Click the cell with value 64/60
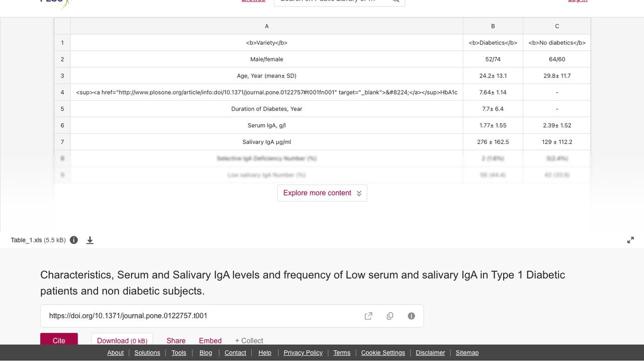This screenshot has width=644, height=362. coord(557,59)
